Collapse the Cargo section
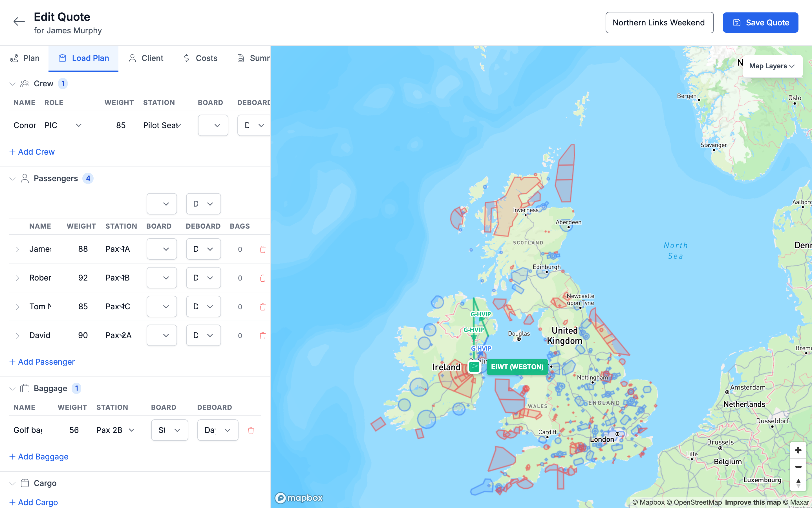The image size is (812, 508). point(12,483)
